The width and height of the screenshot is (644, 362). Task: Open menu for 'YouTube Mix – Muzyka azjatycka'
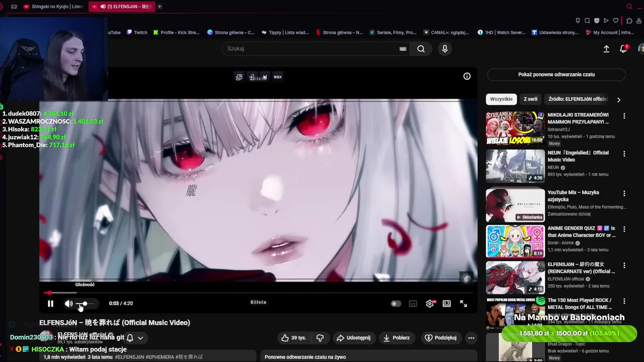pyautogui.click(x=624, y=194)
